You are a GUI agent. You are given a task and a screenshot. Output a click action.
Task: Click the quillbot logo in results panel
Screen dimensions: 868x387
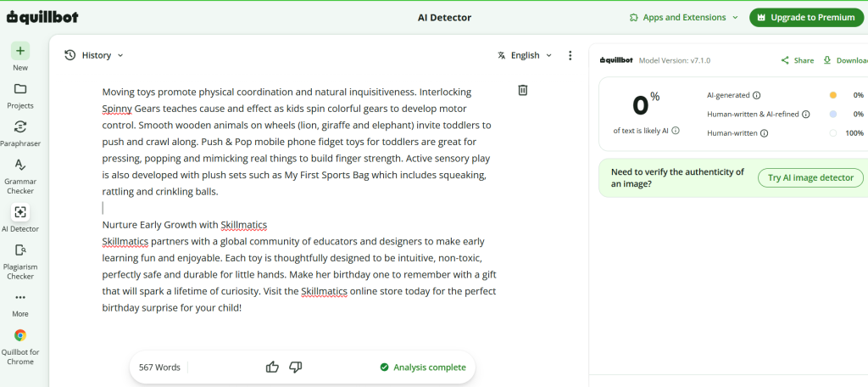click(x=616, y=60)
